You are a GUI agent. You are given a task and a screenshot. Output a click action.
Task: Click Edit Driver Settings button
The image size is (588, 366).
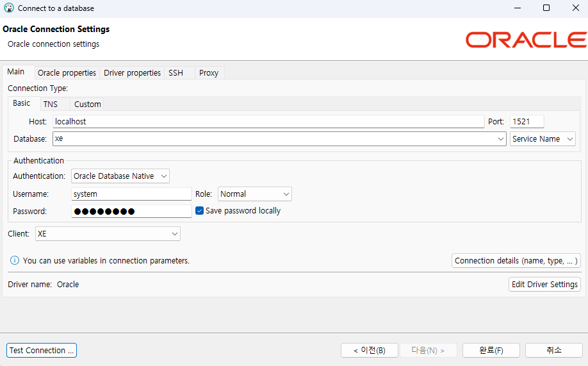(544, 284)
